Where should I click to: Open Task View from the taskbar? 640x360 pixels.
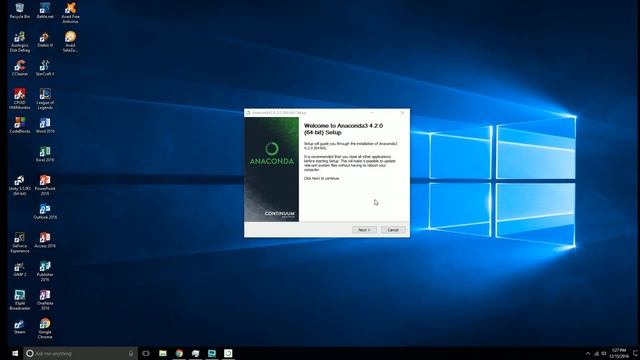coord(146,353)
